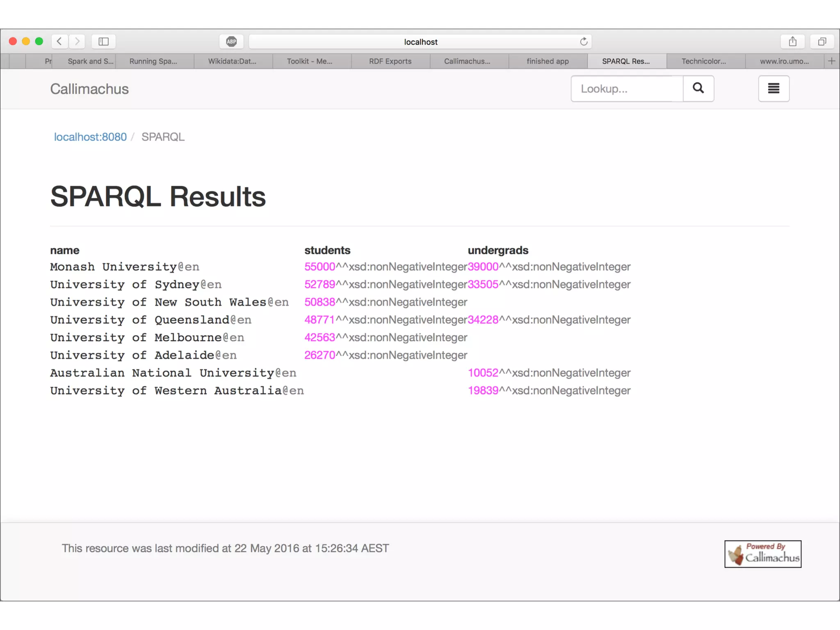Click the magnifying glass search button
Screen dimensions: 840x630
click(x=698, y=88)
